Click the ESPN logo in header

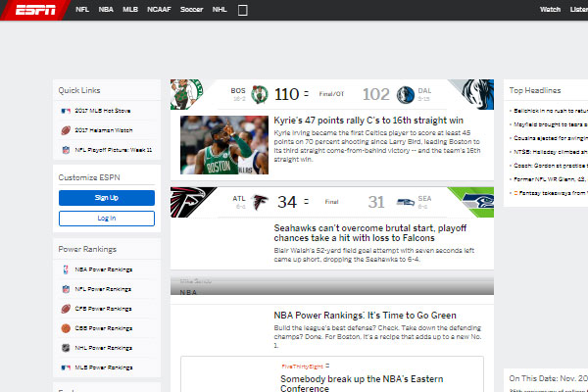click(35, 10)
